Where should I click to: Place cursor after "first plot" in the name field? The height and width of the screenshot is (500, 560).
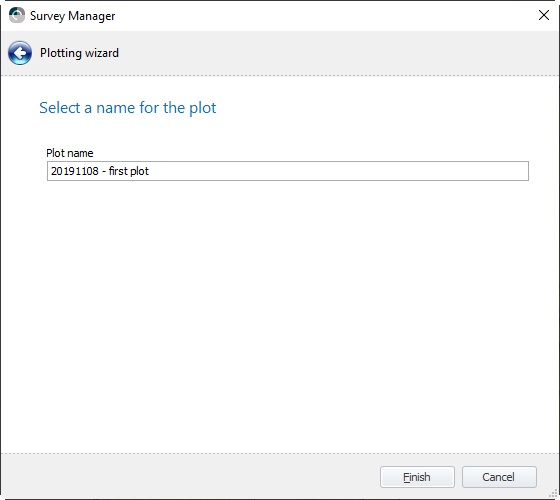tap(149, 171)
